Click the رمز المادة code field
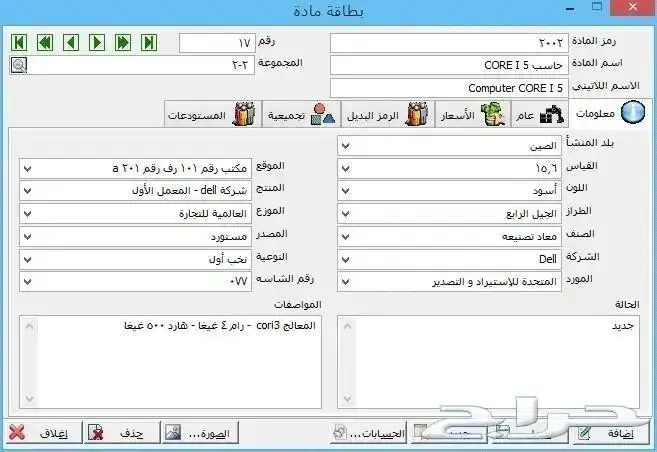 [x=449, y=43]
